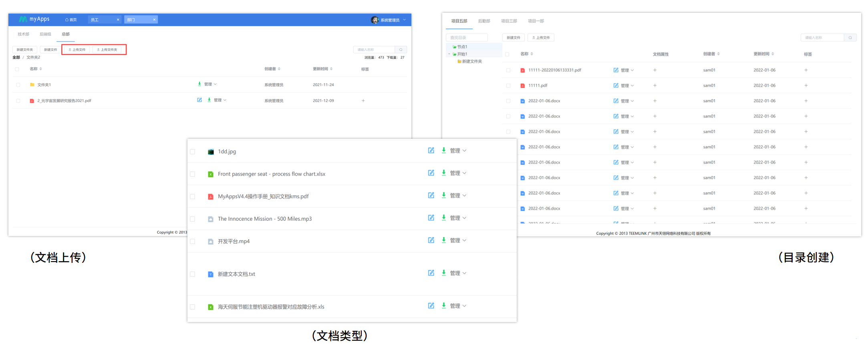Click 上传文件 in the 项目五部 window
Viewport: 868px width, 344px height.
point(541,38)
